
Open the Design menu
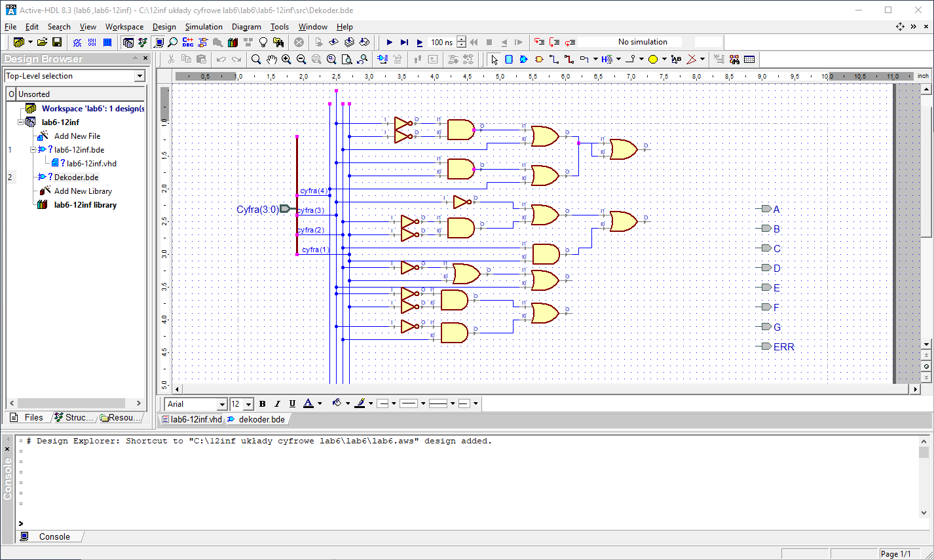pyautogui.click(x=164, y=27)
